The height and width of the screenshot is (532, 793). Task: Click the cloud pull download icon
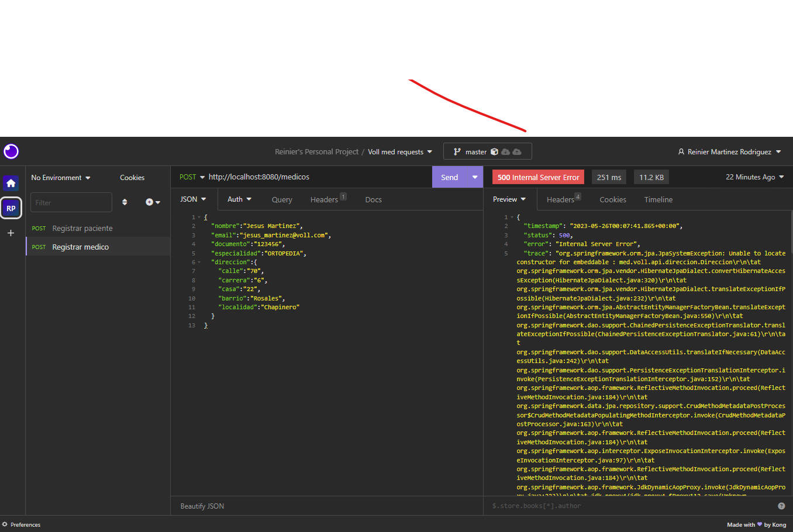(x=506, y=152)
